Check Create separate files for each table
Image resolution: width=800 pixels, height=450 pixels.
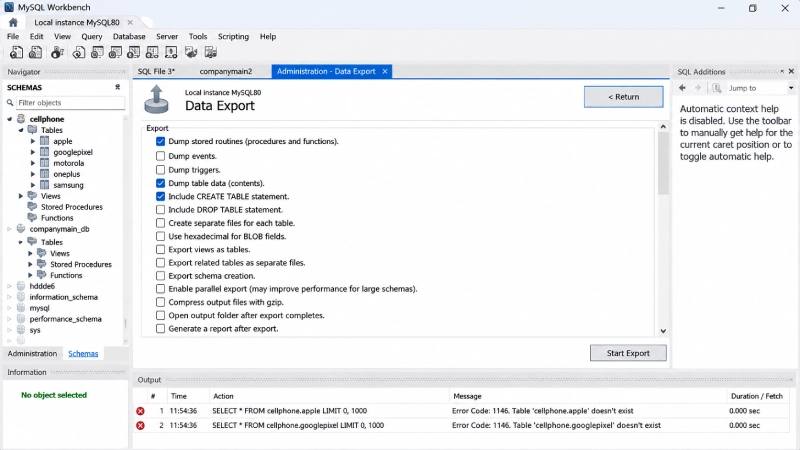[160, 223]
